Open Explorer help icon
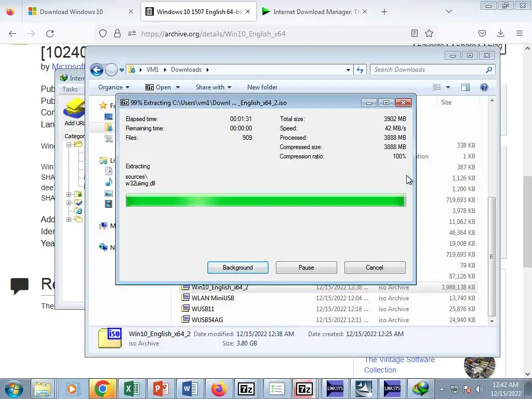 pos(484,87)
